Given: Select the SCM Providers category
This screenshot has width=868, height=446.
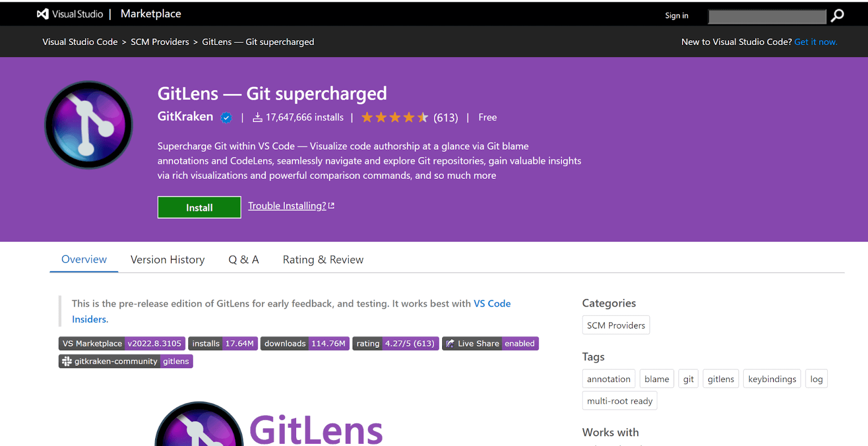Looking at the screenshot, I should pyautogui.click(x=616, y=325).
